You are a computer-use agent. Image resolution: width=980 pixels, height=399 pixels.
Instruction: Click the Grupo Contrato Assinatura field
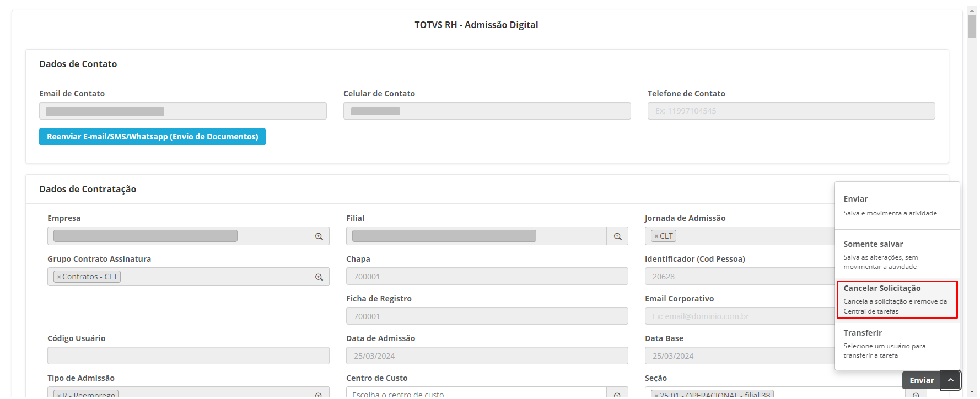point(177,277)
